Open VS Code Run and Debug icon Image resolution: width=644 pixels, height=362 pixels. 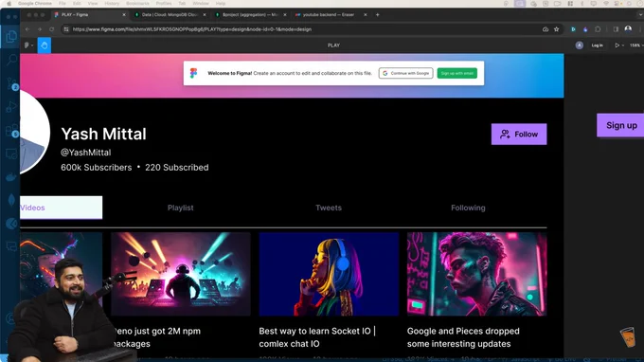11,107
